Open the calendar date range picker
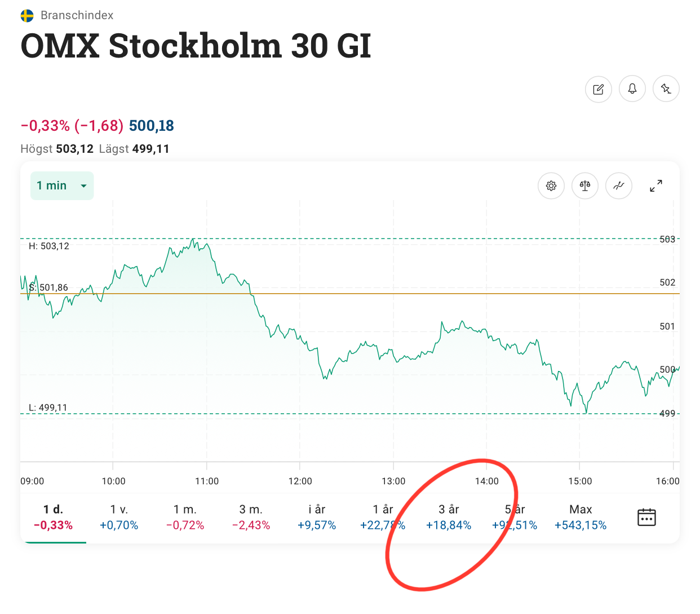Screen dimensions: 700x614 [646, 517]
